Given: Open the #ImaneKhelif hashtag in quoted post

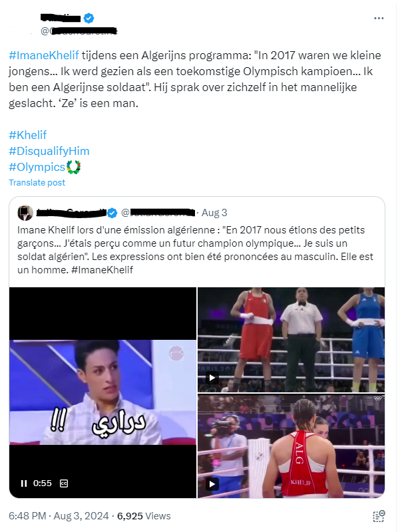Looking at the screenshot, I should [x=102, y=270].
